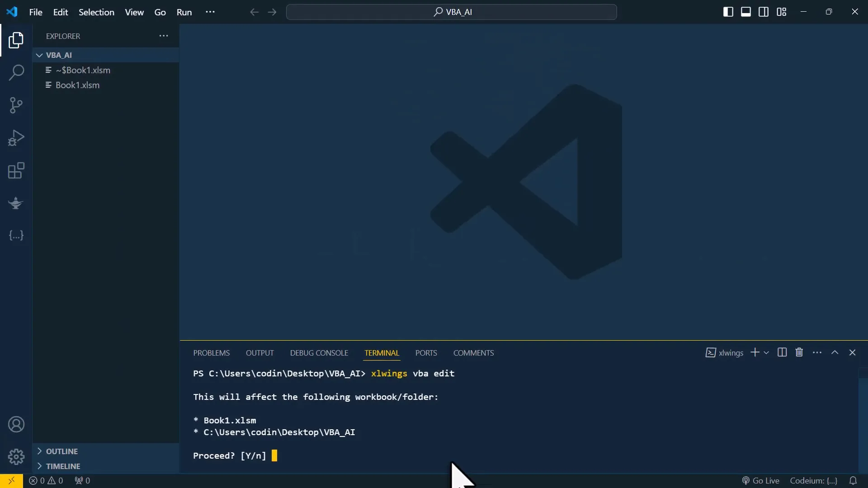Toggle the primary sidebar visibility
Screen dimensions: 868x488
(x=728, y=12)
